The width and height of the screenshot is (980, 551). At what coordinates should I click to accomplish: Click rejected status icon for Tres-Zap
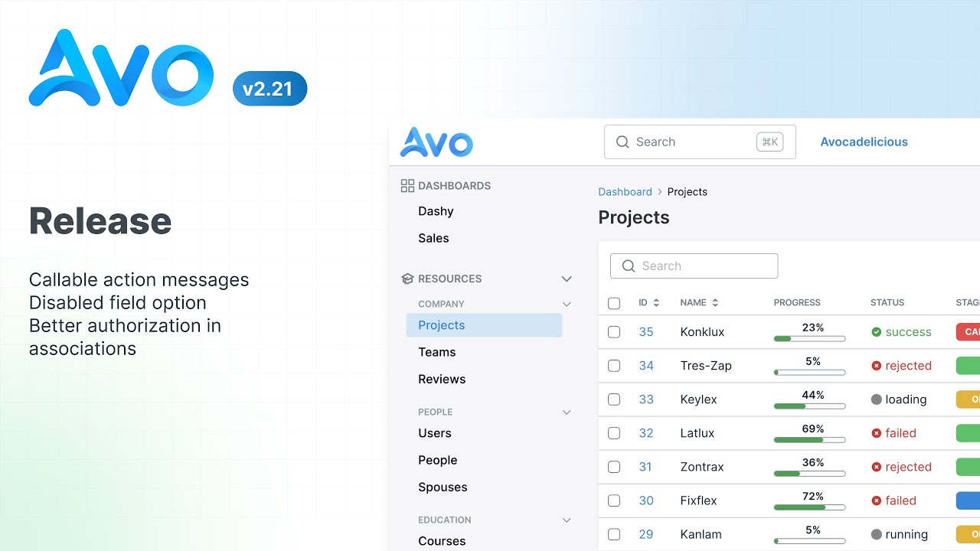877,366
